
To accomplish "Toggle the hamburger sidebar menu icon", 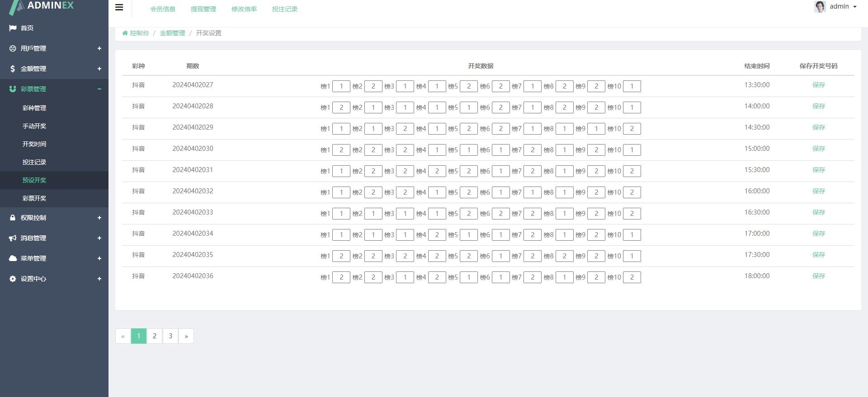I will (x=119, y=7).
